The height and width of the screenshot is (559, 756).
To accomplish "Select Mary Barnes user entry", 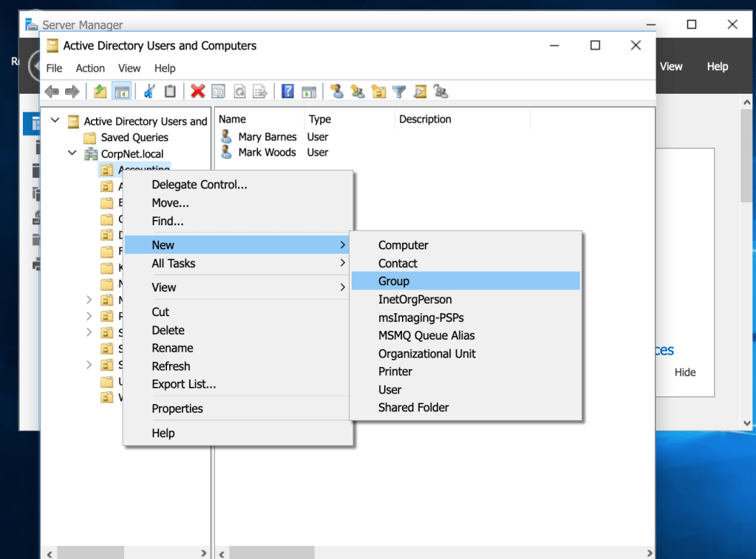I will pyautogui.click(x=267, y=137).
